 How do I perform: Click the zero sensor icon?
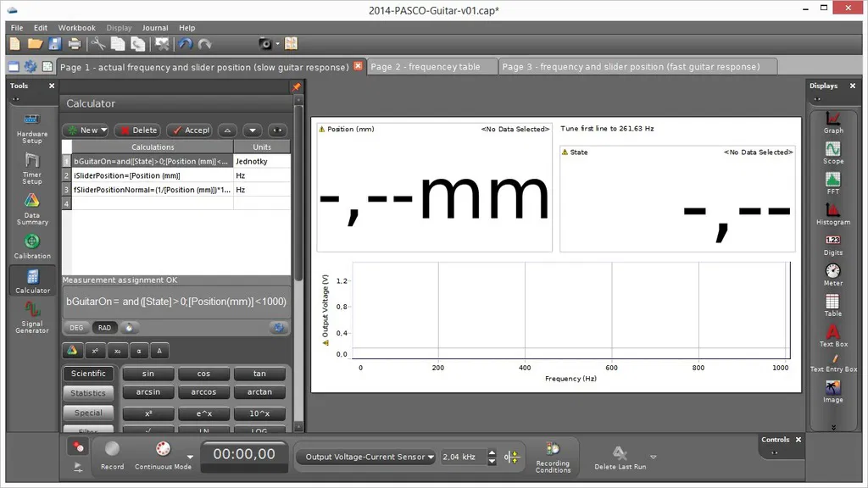[512, 457]
